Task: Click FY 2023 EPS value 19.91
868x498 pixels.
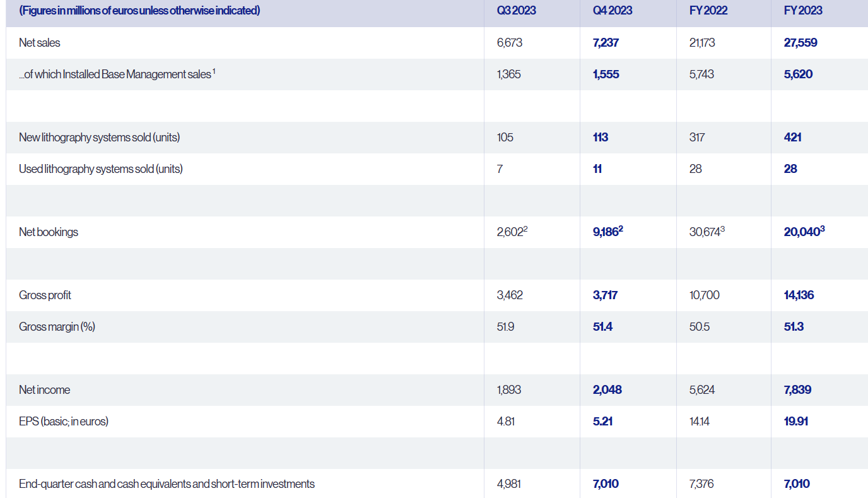Action: pyautogui.click(x=795, y=422)
